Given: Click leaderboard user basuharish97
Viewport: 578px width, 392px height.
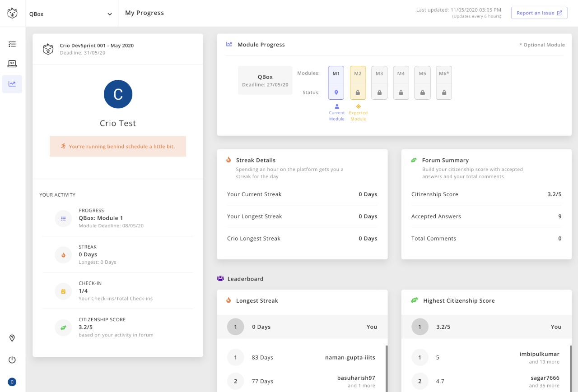Looking at the screenshot, I should tap(356, 378).
